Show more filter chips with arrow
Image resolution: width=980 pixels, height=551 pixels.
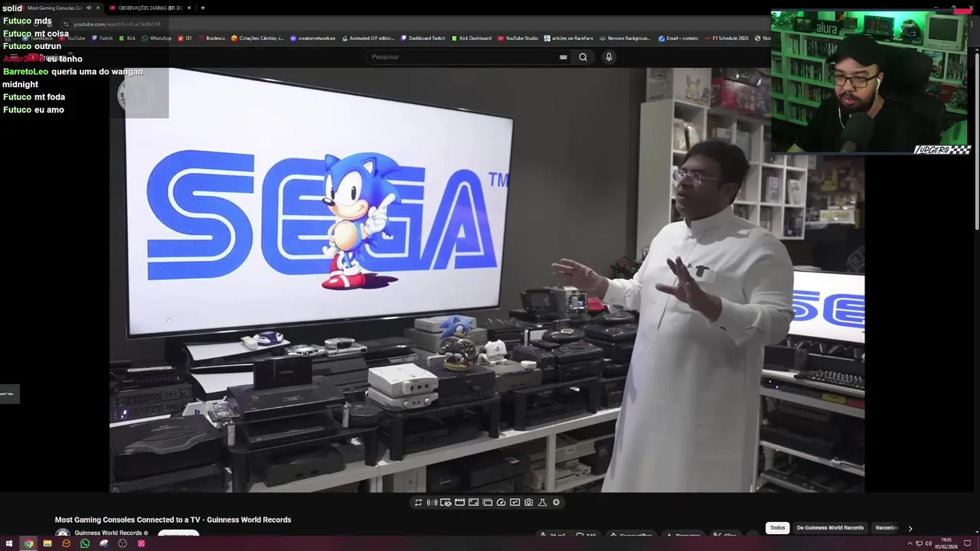click(910, 528)
